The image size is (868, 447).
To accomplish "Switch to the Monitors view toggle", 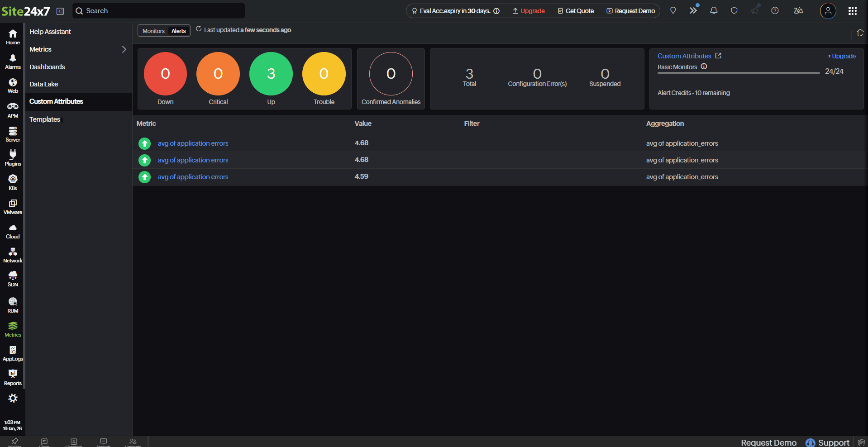I will (x=153, y=31).
